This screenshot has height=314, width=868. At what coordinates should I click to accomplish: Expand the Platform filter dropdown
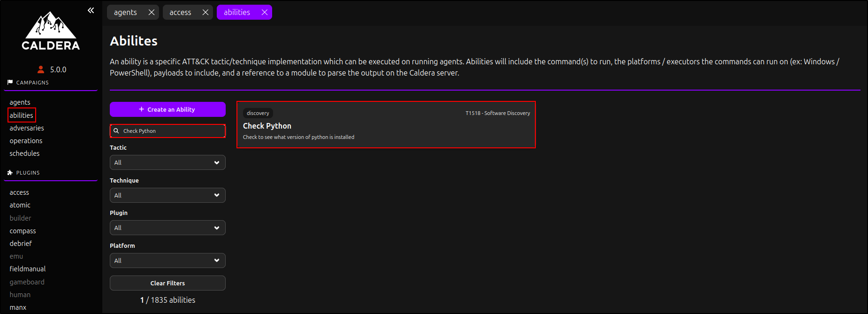coord(168,260)
